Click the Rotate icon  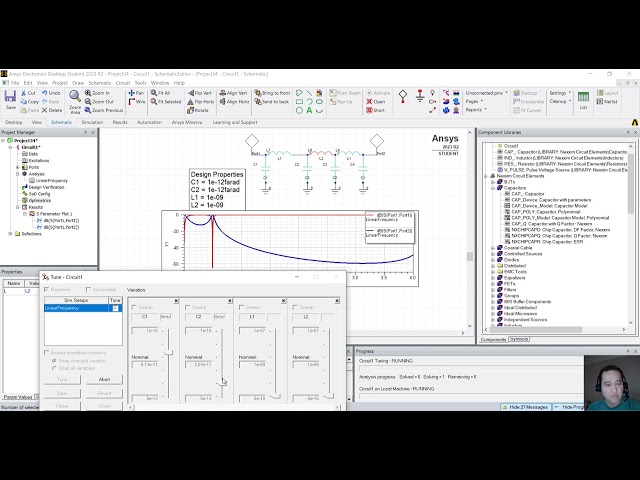pos(191,110)
